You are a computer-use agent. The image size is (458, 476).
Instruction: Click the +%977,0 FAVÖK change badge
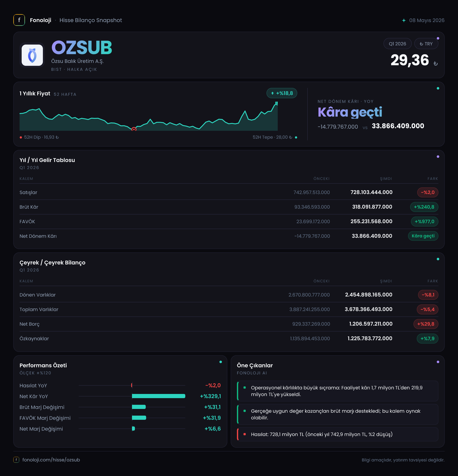[424, 222]
